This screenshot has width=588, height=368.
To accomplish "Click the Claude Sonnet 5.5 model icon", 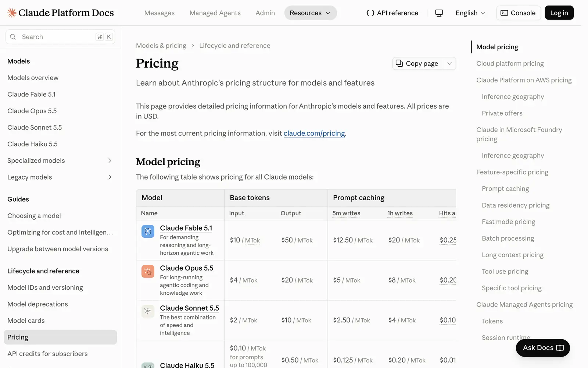I will (148, 311).
